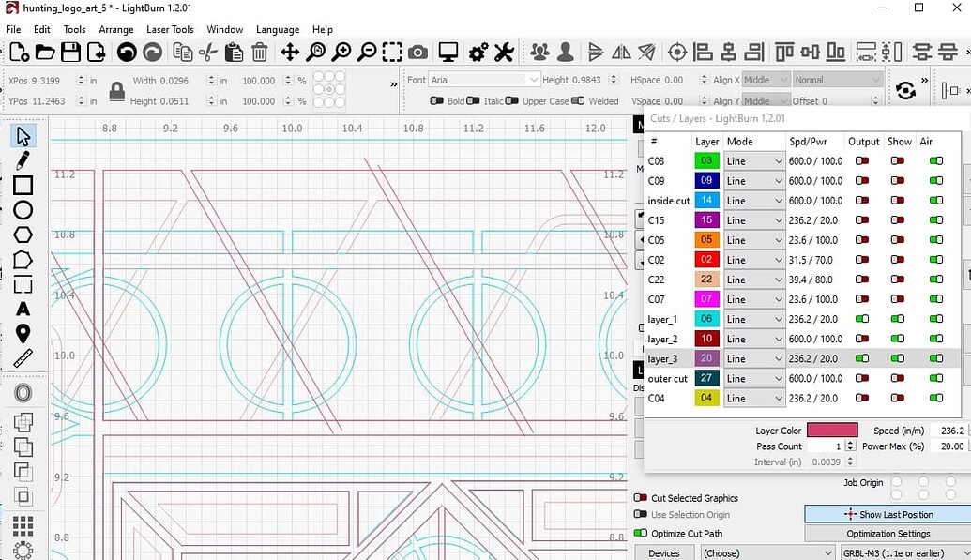
Task: Open the Arrange menu
Action: tap(116, 29)
